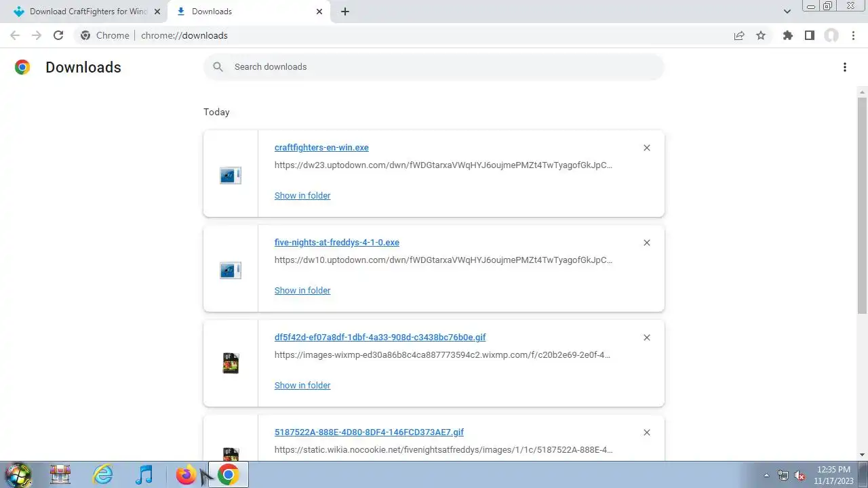Show hidden system tray icons
Screen dimensions: 868x488
click(767, 475)
